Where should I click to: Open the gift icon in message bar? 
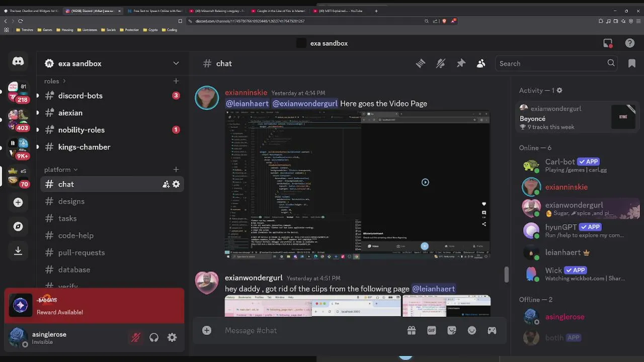[412, 330]
